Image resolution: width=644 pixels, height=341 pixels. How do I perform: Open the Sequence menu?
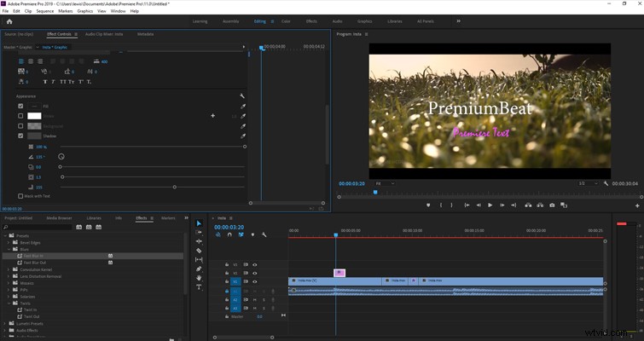coord(44,11)
